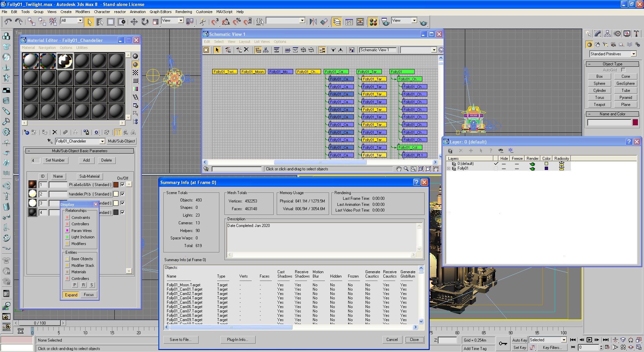Screen dimensions: 644x352
Task: Open the Folly01_Chandelier material name dropdown
Action: (x=102, y=141)
